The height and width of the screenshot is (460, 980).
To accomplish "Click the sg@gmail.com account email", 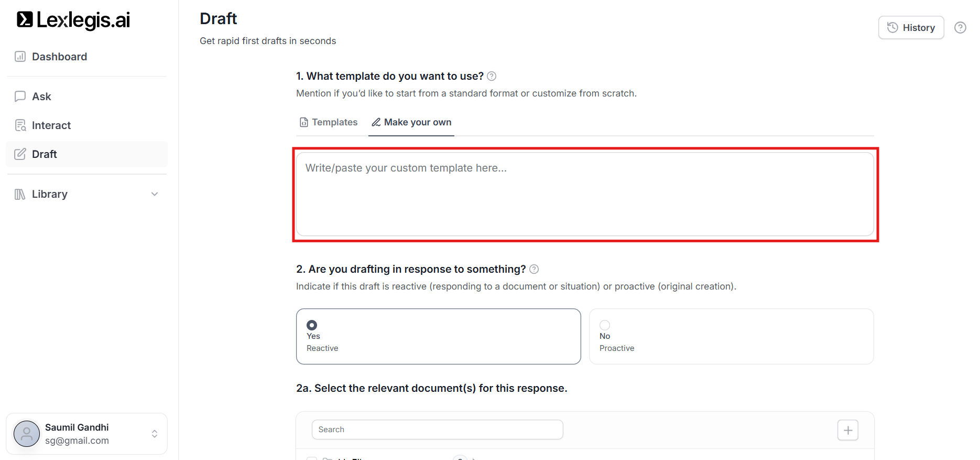I will pyautogui.click(x=77, y=441).
